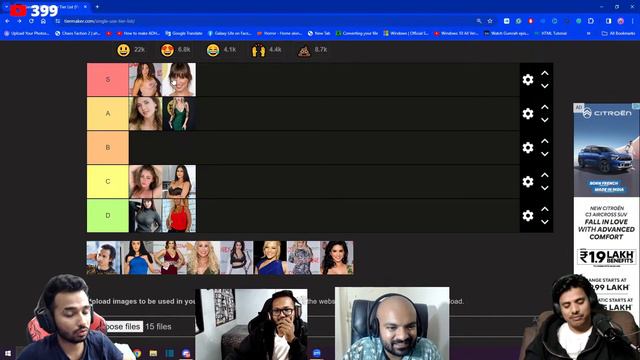Open the Chrome profile avatar

620,21
